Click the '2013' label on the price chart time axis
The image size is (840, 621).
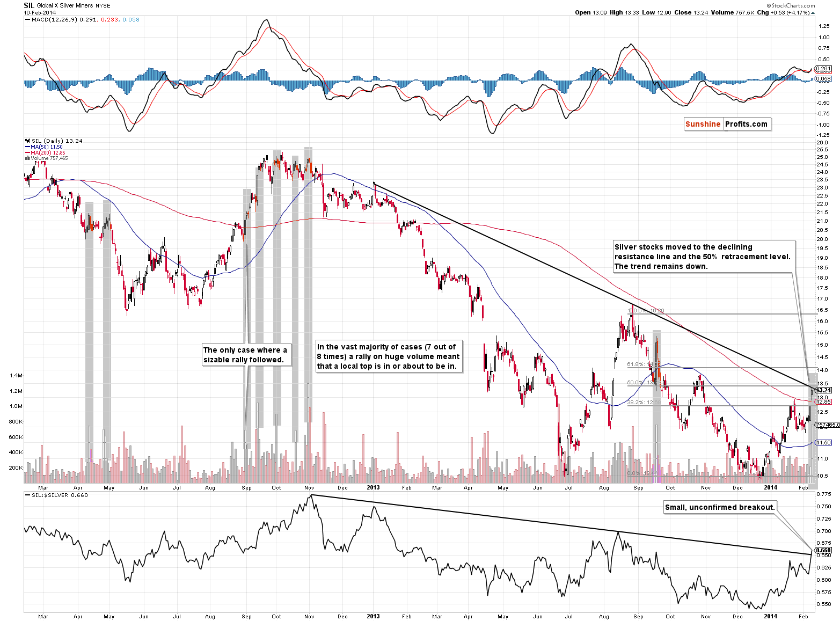373,487
